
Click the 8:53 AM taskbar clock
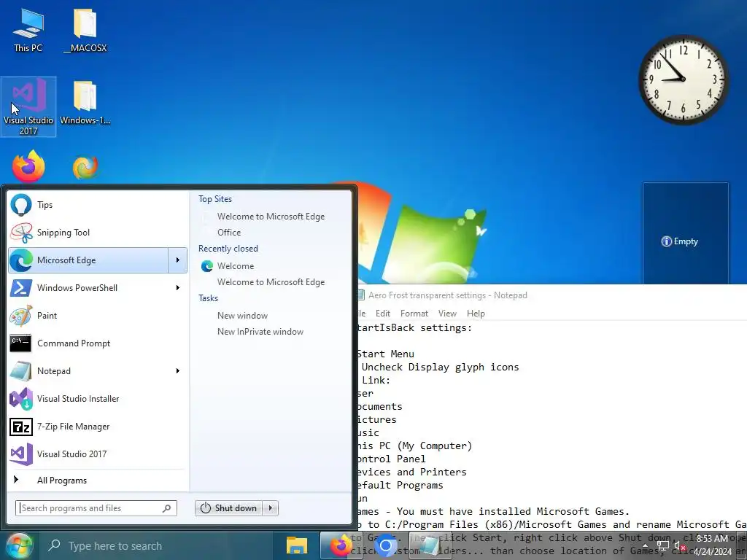pos(712,545)
